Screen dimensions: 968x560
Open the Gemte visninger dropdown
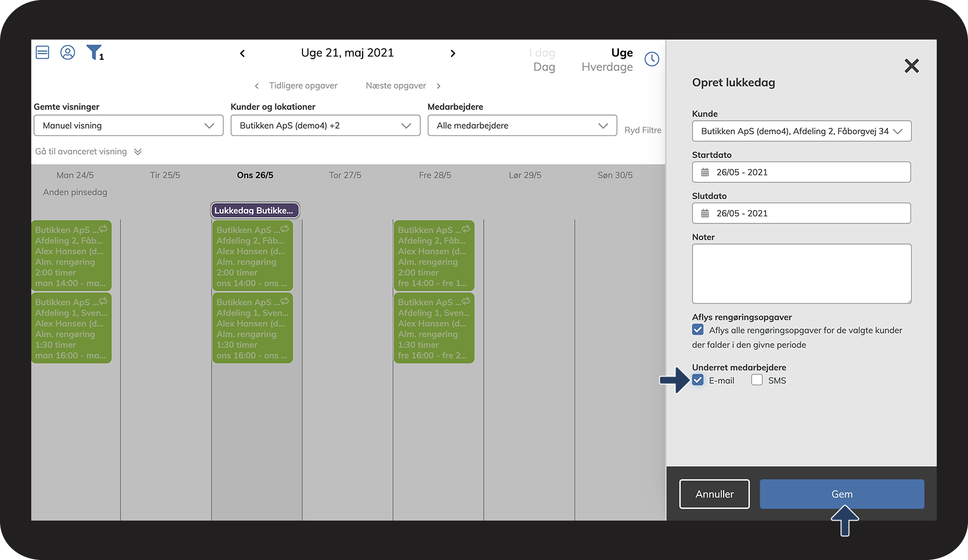click(x=128, y=125)
